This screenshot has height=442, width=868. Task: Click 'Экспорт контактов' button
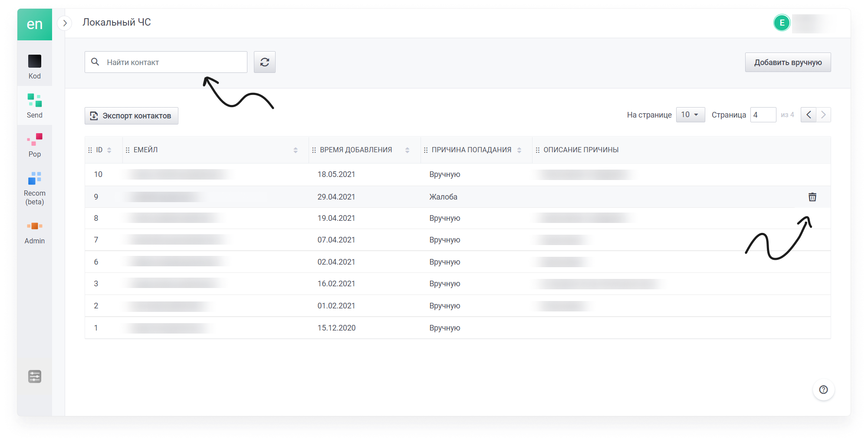[x=132, y=116]
